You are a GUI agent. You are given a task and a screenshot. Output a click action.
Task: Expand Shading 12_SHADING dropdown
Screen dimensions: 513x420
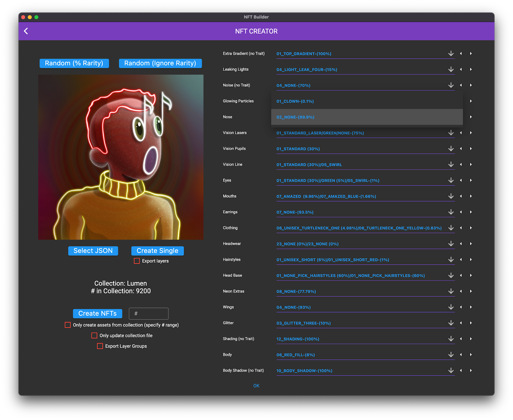366,339
